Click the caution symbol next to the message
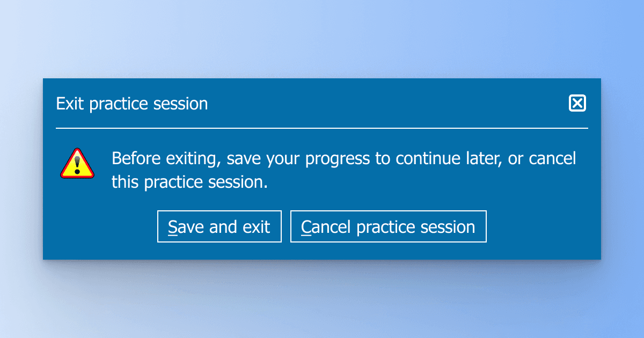This screenshot has width=644, height=338. pos(77,164)
